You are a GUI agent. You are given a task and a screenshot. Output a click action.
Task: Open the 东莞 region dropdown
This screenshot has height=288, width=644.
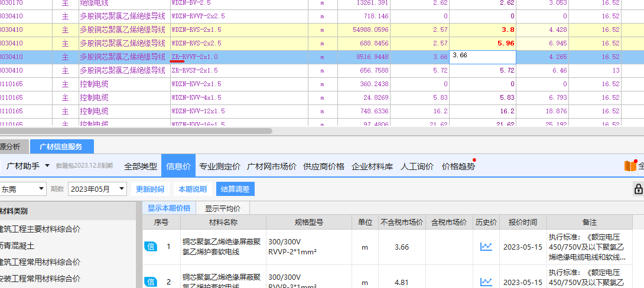point(23,189)
